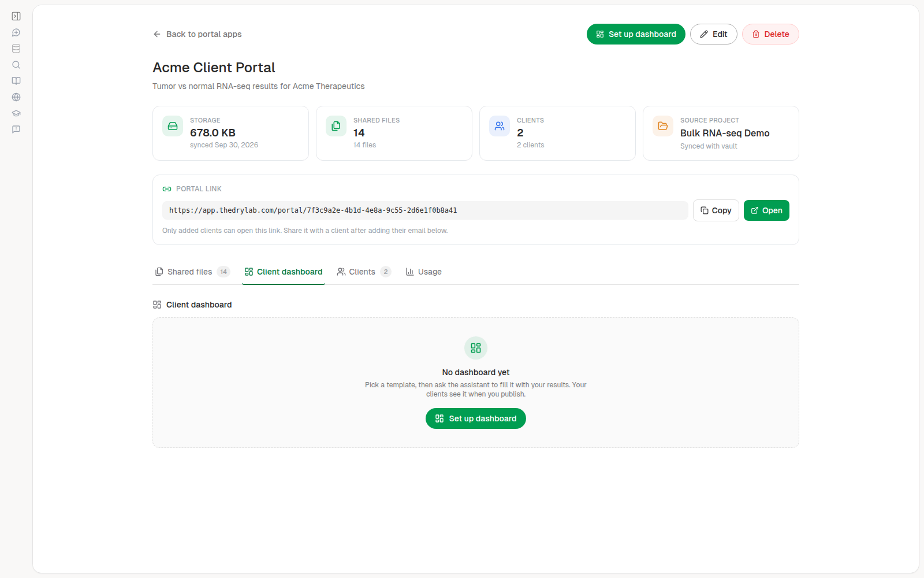Open the Clients tab
The height and width of the screenshot is (578, 924).
pyautogui.click(x=364, y=272)
